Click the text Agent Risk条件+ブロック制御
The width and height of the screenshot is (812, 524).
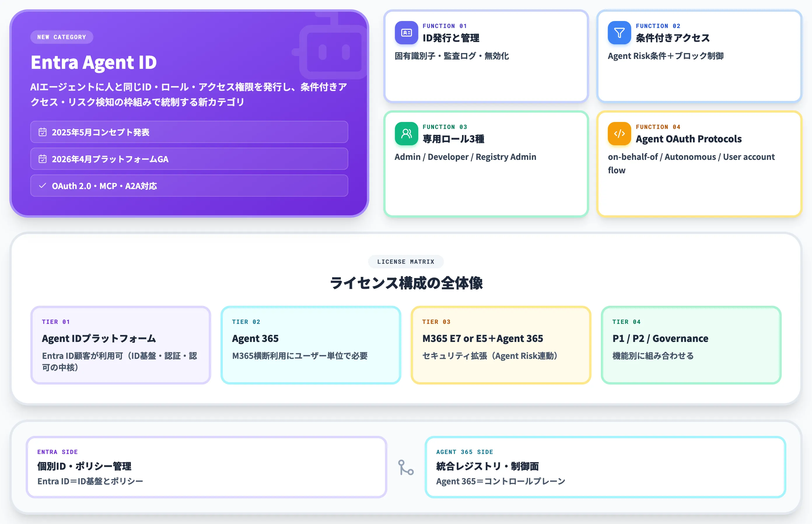pyautogui.click(x=666, y=56)
